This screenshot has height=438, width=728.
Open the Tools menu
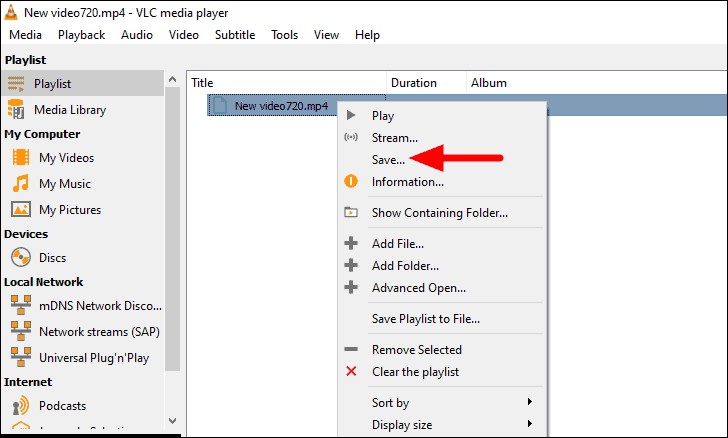click(x=285, y=35)
